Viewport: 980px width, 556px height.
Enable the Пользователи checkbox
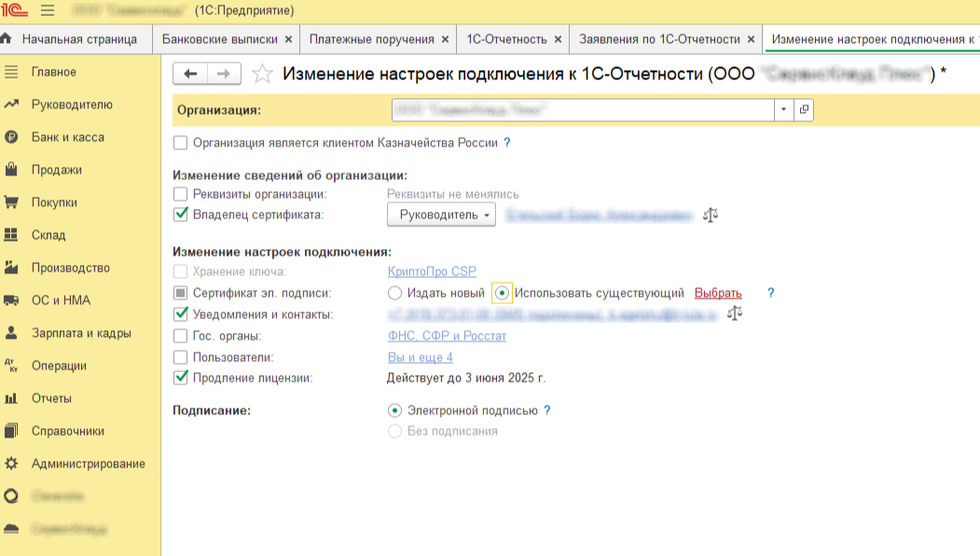coord(180,357)
